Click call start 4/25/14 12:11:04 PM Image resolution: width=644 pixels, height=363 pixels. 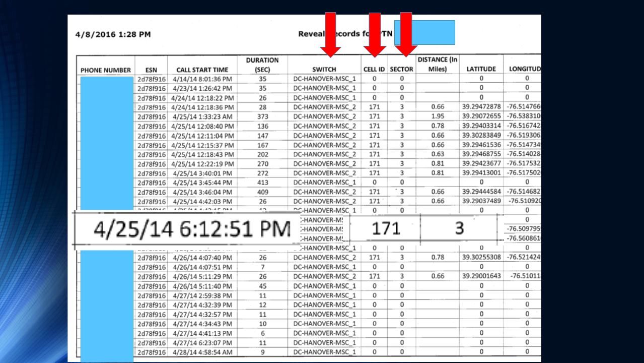point(202,136)
